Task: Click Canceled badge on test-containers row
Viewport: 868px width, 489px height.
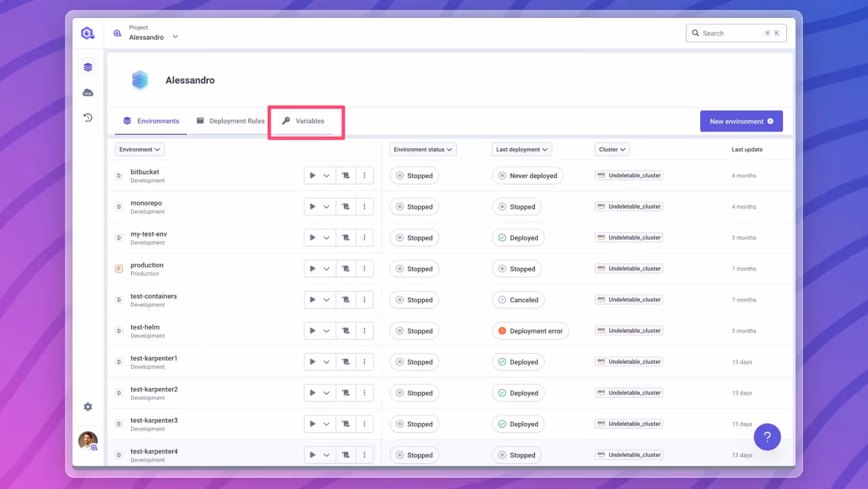Action: 518,300
